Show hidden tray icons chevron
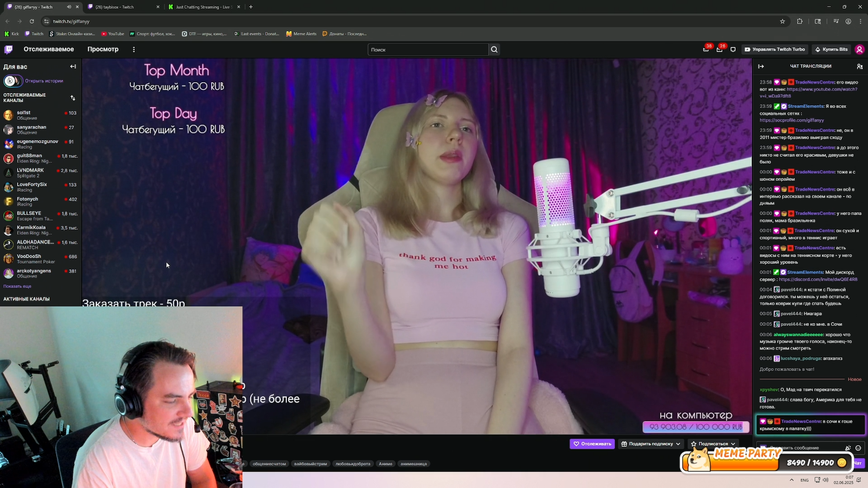This screenshot has width=868, height=488. (x=792, y=480)
